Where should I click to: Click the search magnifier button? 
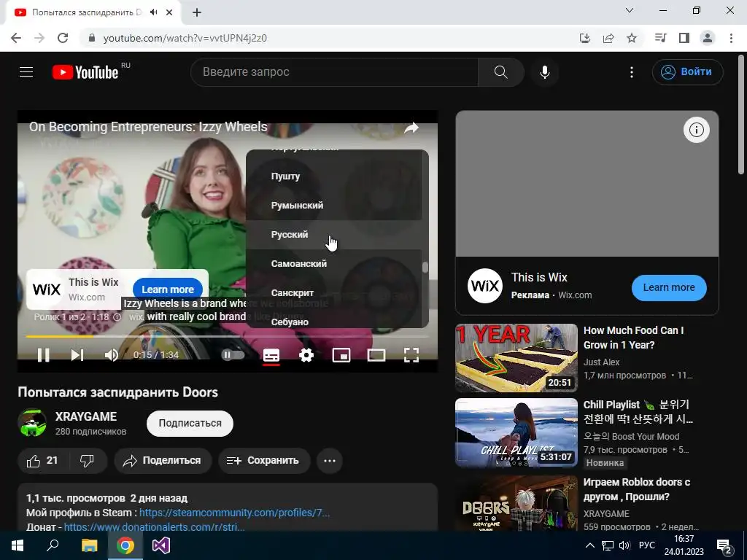click(x=500, y=72)
